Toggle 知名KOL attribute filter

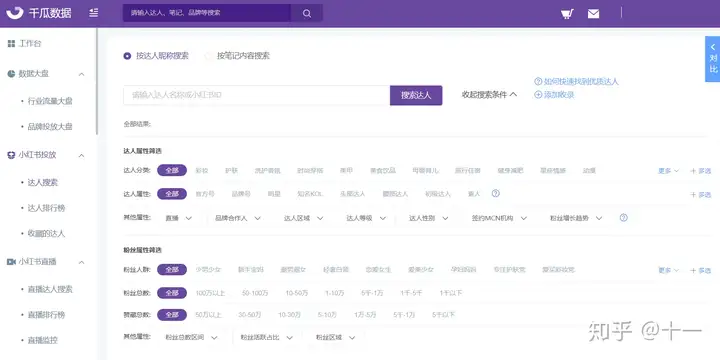(x=310, y=194)
